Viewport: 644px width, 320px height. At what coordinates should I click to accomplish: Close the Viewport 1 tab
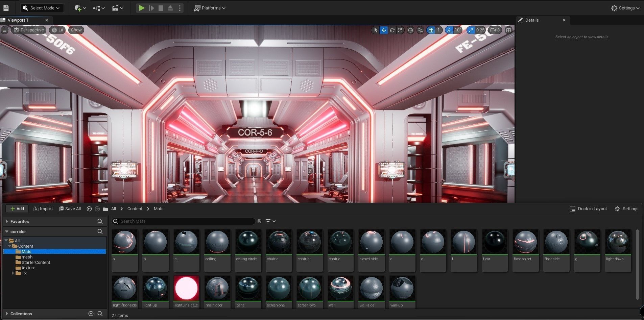coord(47,20)
